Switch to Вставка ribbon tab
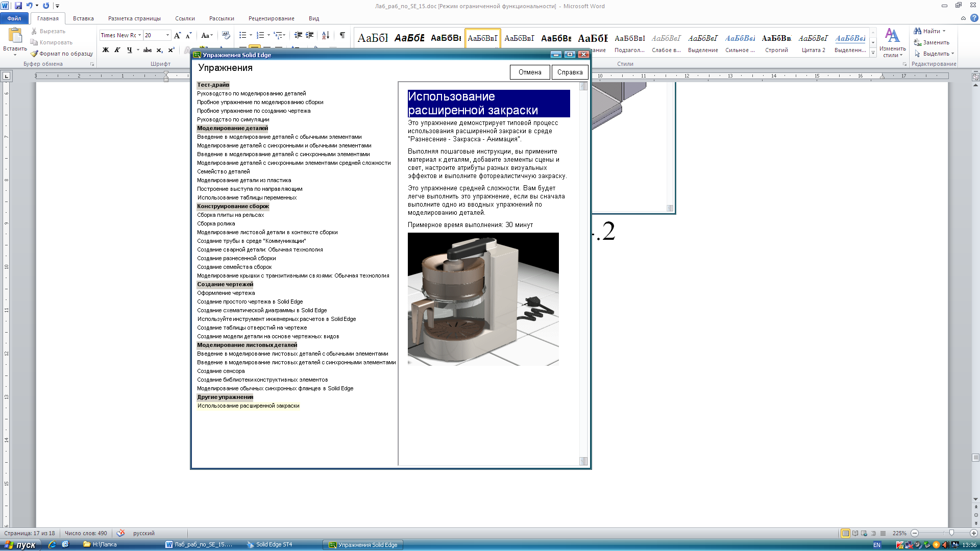 point(83,18)
